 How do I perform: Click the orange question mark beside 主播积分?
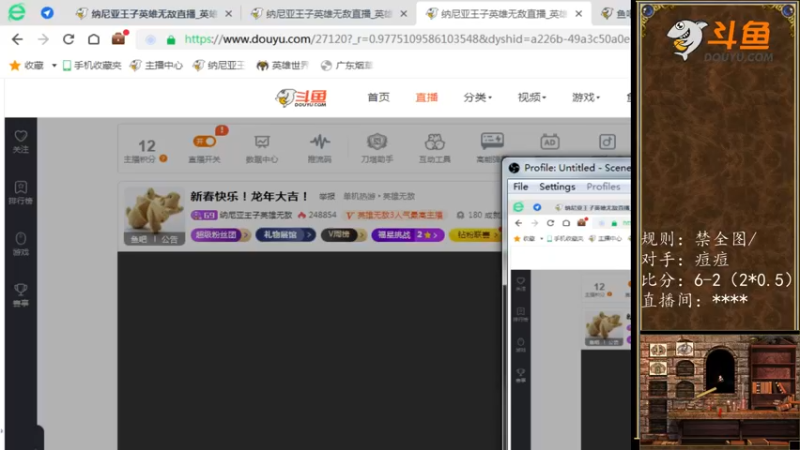(163, 159)
